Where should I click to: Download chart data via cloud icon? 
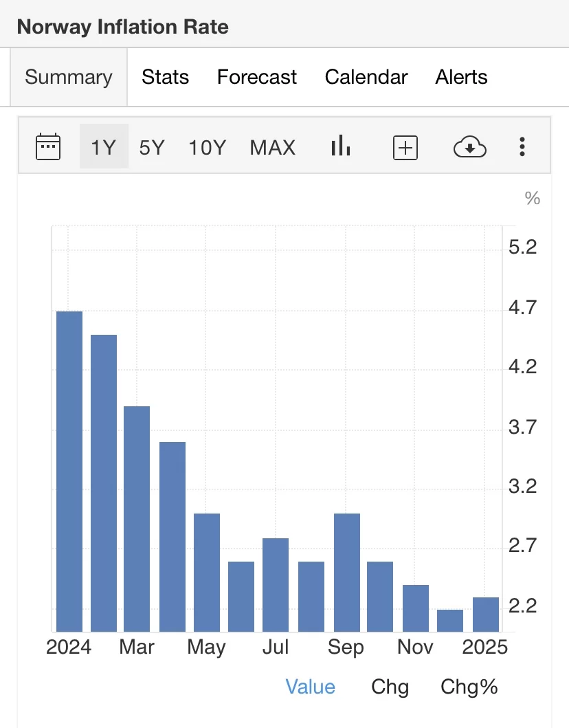(470, 147)
